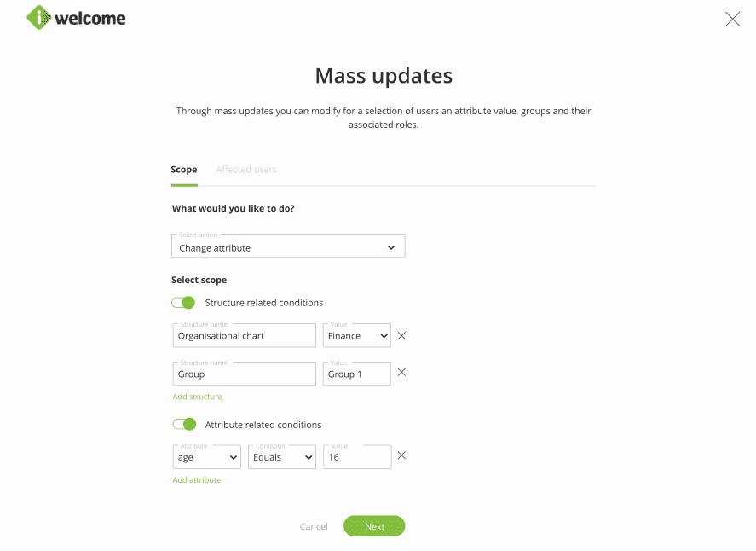Remove the Organisational chart structure row
Viewport: 756px width, 551px height.
click(x=401, y=336)
